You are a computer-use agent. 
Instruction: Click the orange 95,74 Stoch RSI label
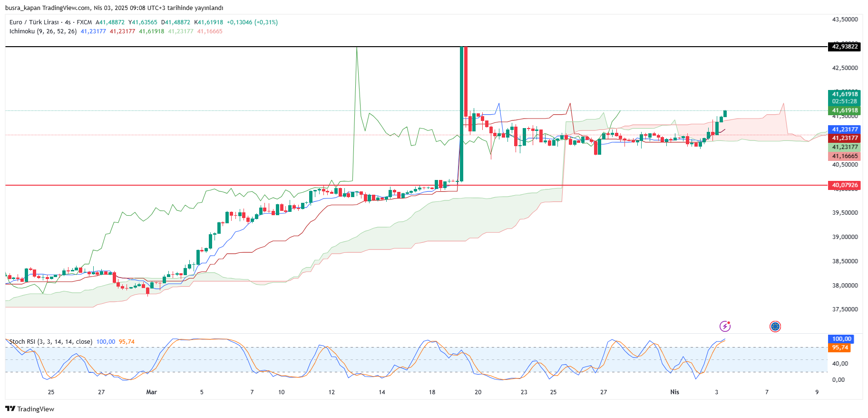[840, 348]
